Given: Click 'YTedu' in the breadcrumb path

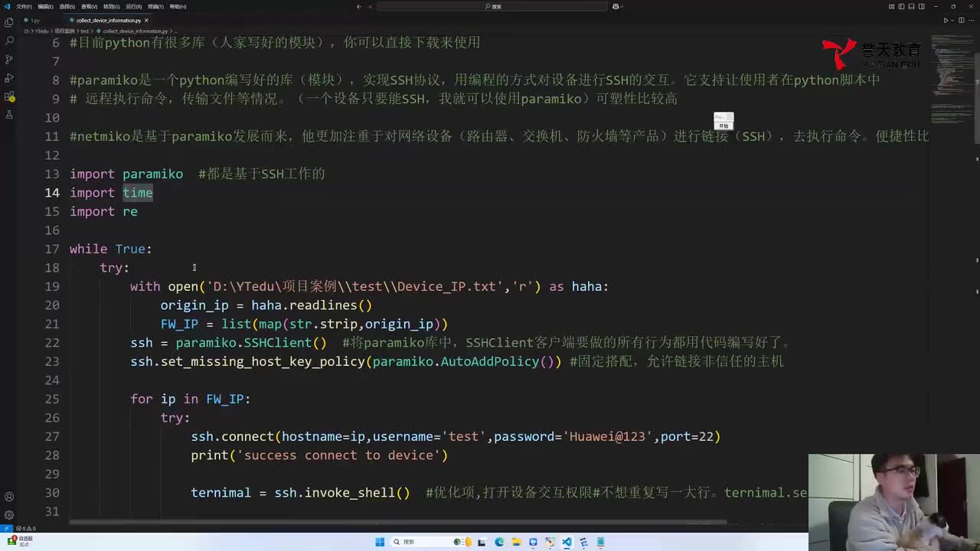Looking at the screenshot, I should 44,31.
